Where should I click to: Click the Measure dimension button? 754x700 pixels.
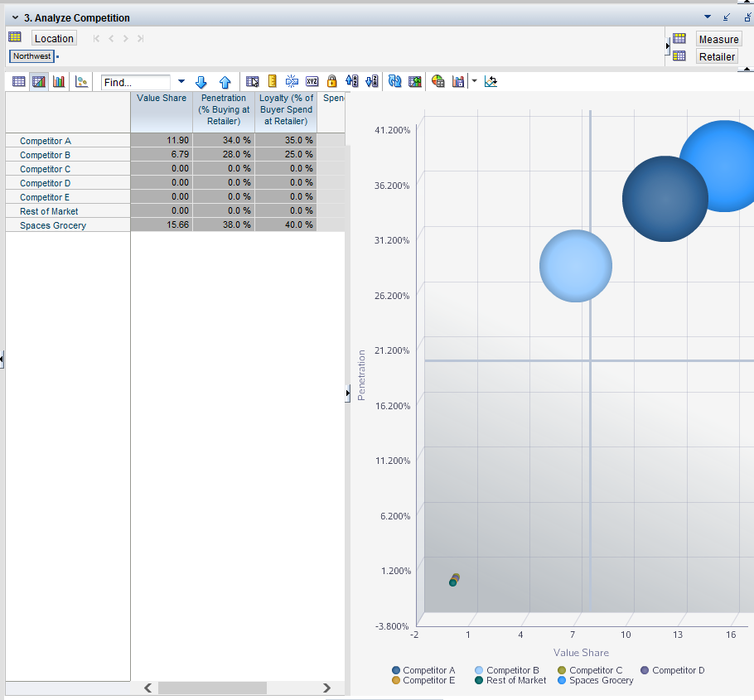[718, 39]
